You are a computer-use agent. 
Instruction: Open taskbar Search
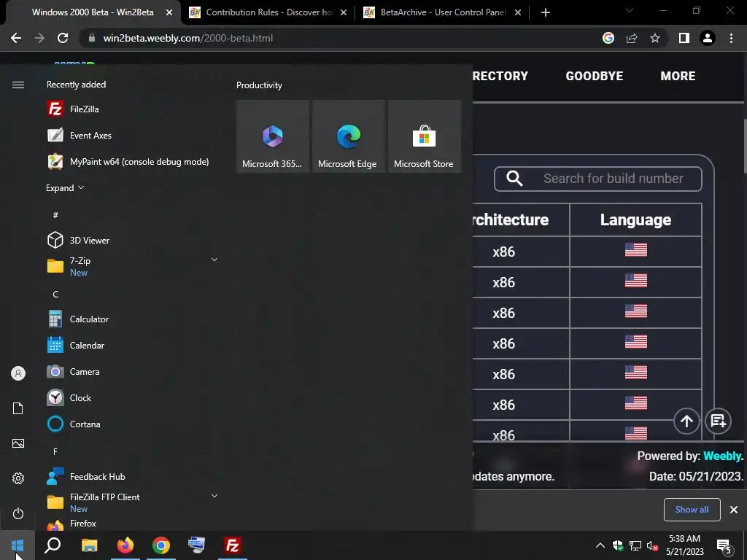[x=53, y=545]
